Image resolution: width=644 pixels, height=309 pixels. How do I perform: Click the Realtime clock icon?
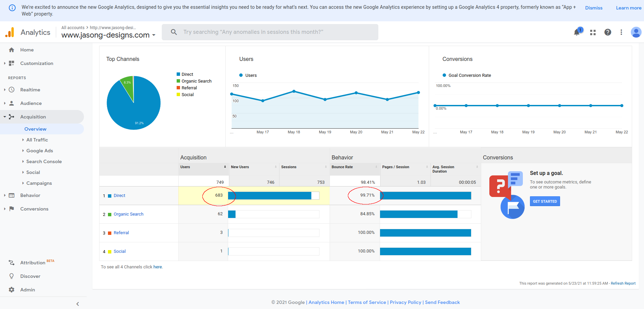(x=12, y=90)
